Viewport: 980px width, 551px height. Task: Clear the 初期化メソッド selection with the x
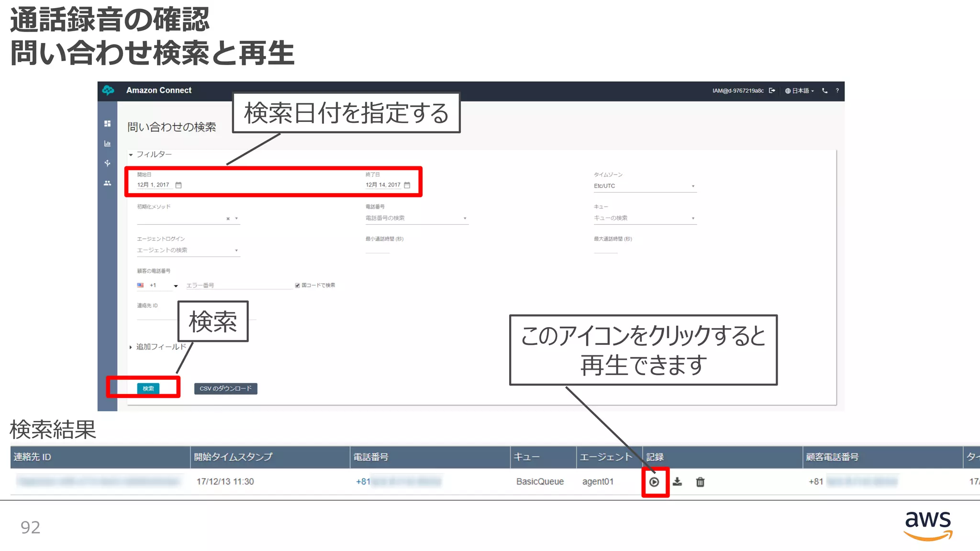(228, 219)
